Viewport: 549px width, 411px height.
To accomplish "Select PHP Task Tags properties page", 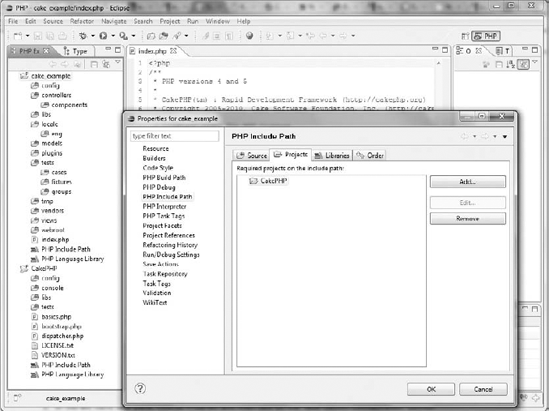I will (x=164, y=216).
